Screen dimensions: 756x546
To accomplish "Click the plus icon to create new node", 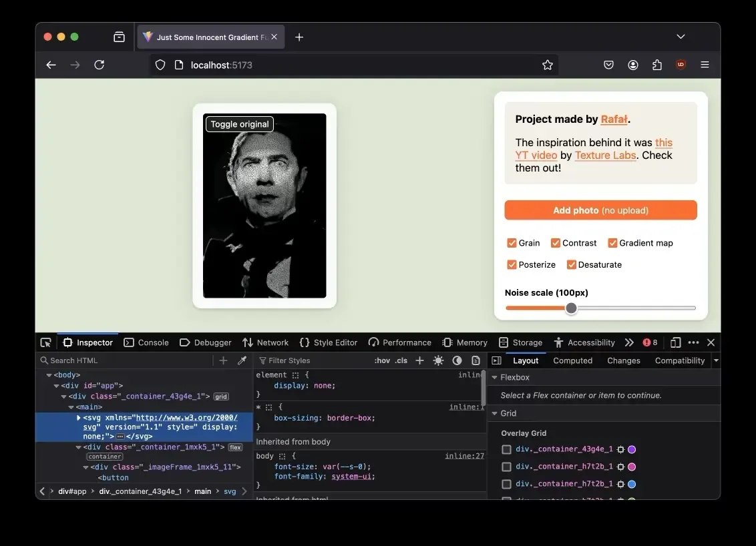I will [223, 360].
